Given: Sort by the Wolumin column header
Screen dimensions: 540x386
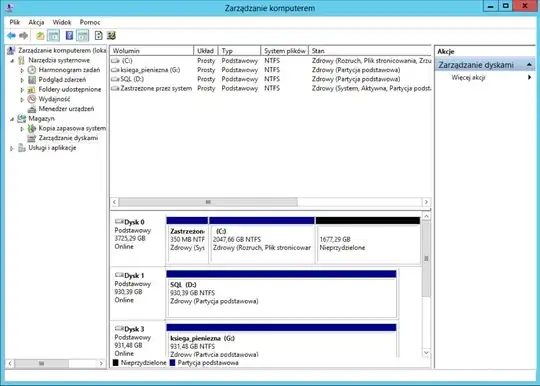Looking at the screenshot, I should click(152, 51).
